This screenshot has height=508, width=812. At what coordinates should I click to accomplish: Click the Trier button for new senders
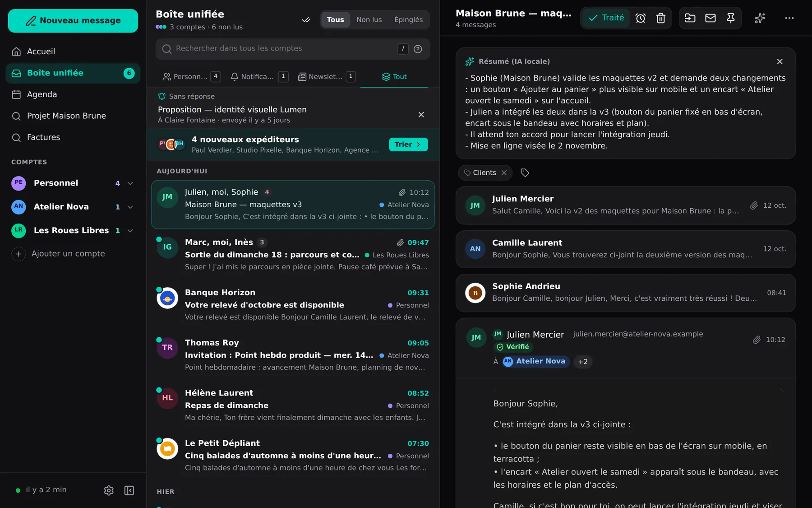408,144
